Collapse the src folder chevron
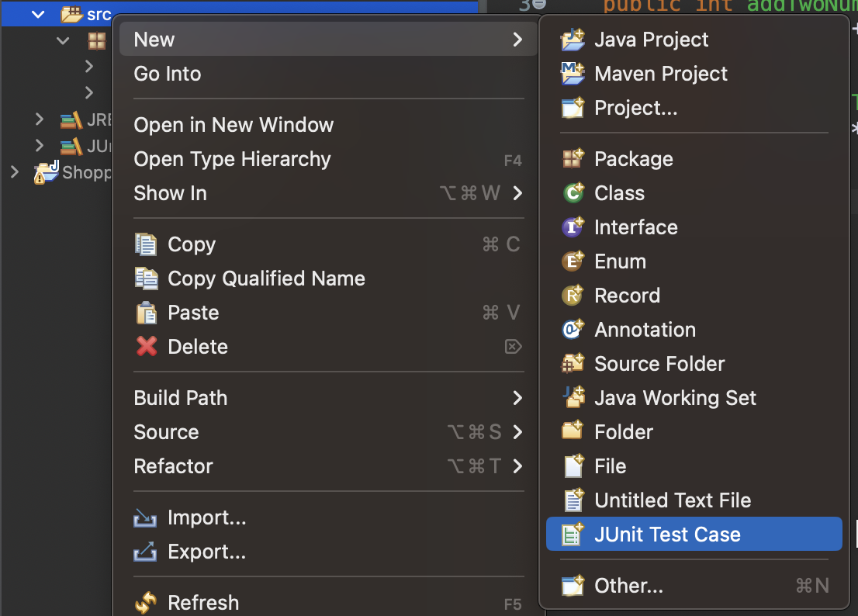This screenshot has width=858, height=616. (38, 14)
